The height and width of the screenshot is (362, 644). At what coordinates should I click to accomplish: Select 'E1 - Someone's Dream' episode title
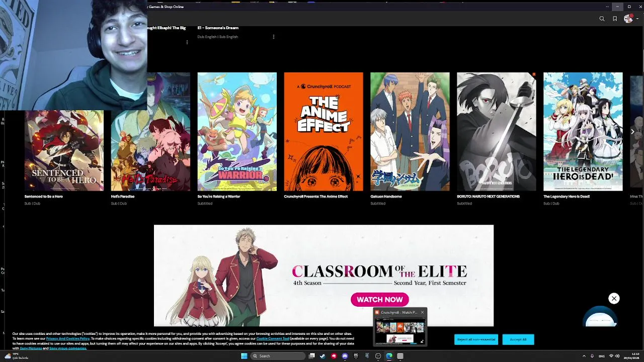click(218, 28)
